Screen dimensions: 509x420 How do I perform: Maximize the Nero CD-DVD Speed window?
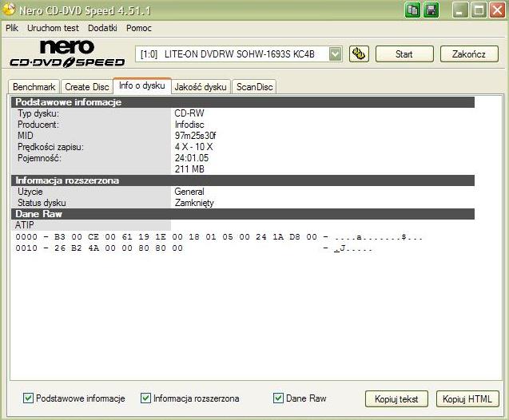click(x=479, y=10)
